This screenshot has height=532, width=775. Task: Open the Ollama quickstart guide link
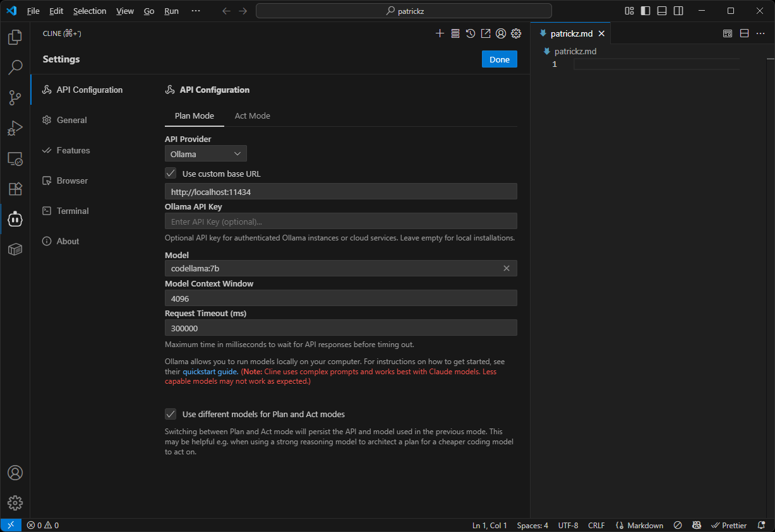click(x=210, y=372)
